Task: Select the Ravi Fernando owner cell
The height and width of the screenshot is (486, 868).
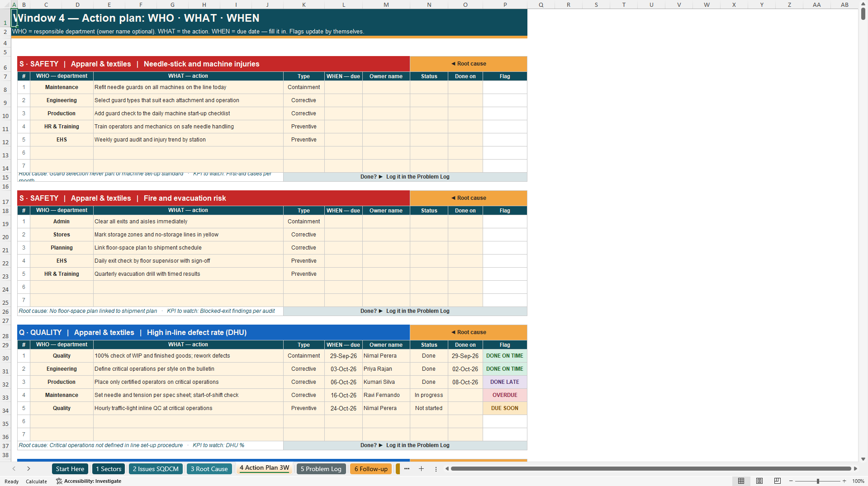Action: [386, 395]
